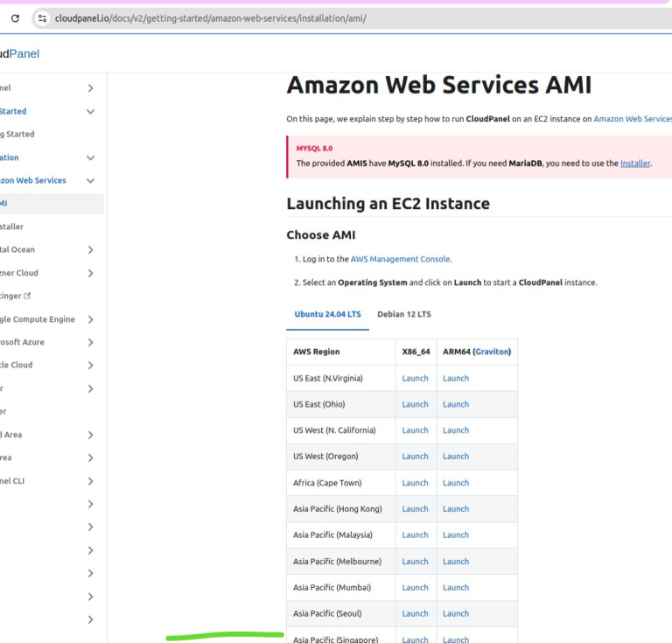This screenshot has width=672, height=643.
Task: Open the Graviton link in table header
Action: (491, 352)
